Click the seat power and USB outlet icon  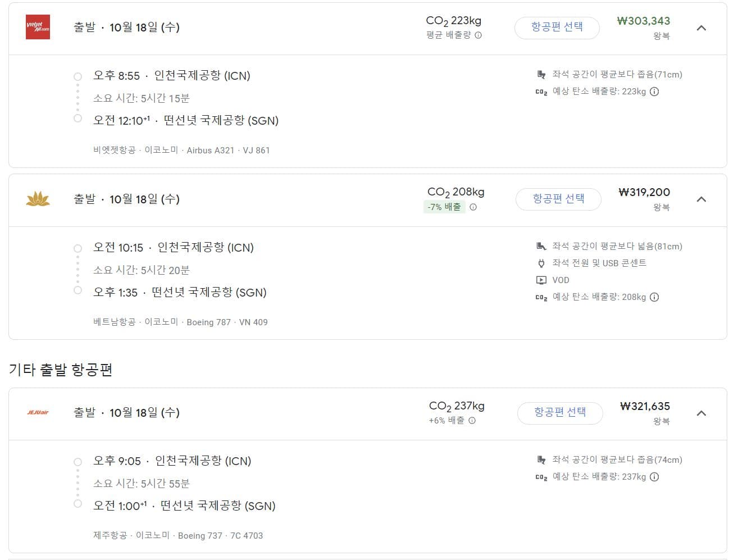(x=541, y=263)
